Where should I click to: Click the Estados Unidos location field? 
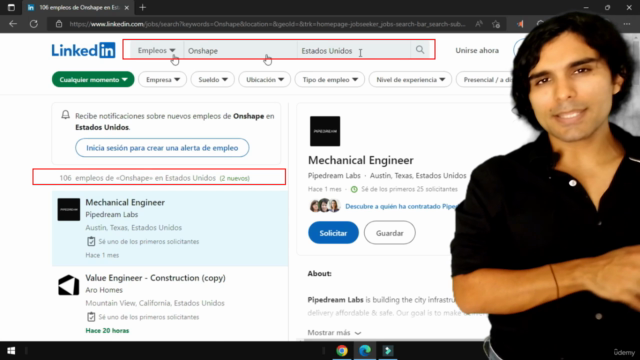click(x=353, y=51)
